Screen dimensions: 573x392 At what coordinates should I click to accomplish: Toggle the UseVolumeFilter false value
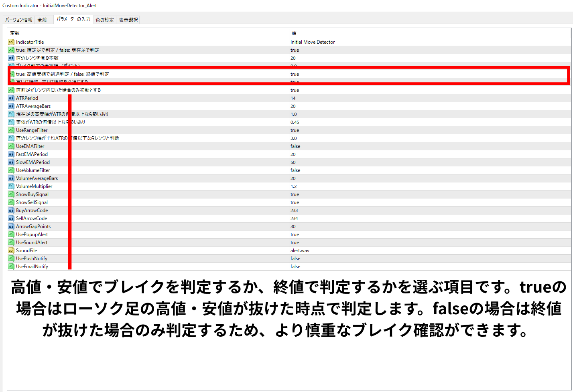295,170
